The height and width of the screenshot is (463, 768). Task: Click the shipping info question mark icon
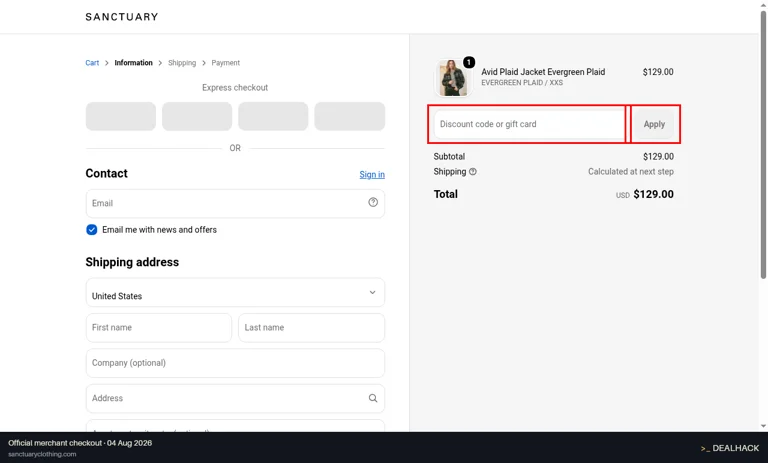(x=473, y=172)
